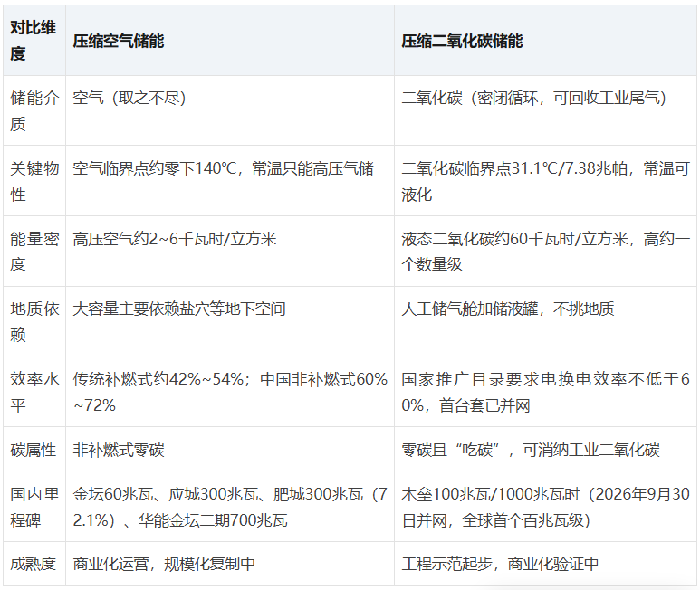Select the cell '人工储气舱加储液罐，不挑地质'
Viewport: 700px width, 590px height.
[545, 321]
